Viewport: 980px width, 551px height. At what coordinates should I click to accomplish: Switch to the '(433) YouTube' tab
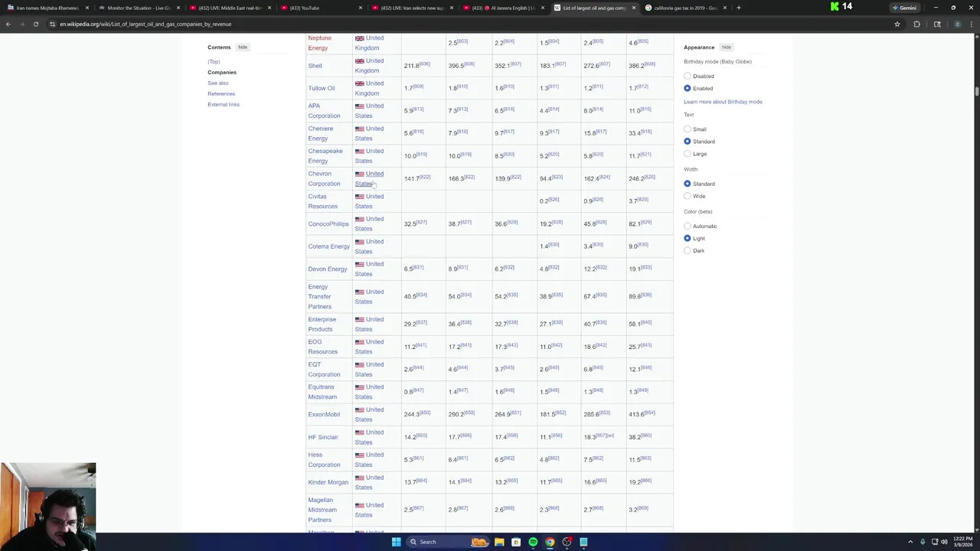click(321, 8)
